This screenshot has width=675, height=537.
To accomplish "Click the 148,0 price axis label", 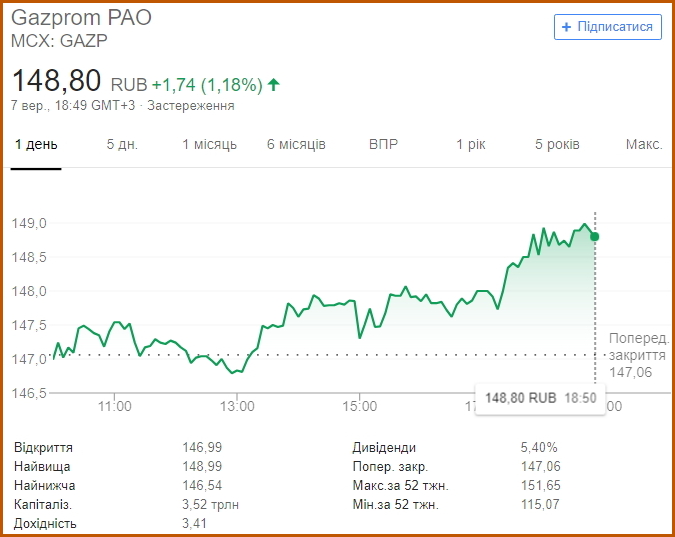I will [29, 291].
